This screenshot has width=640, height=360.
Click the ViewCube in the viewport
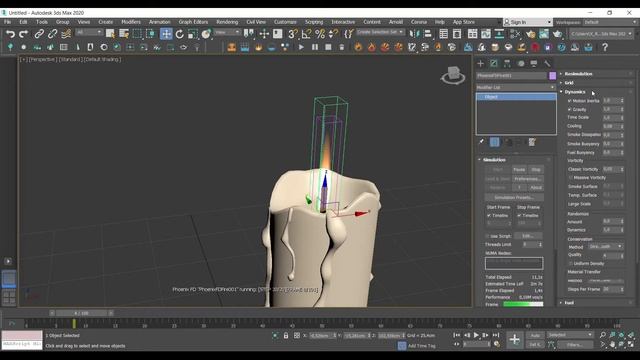pyautogui.click(x=453, y=75)
